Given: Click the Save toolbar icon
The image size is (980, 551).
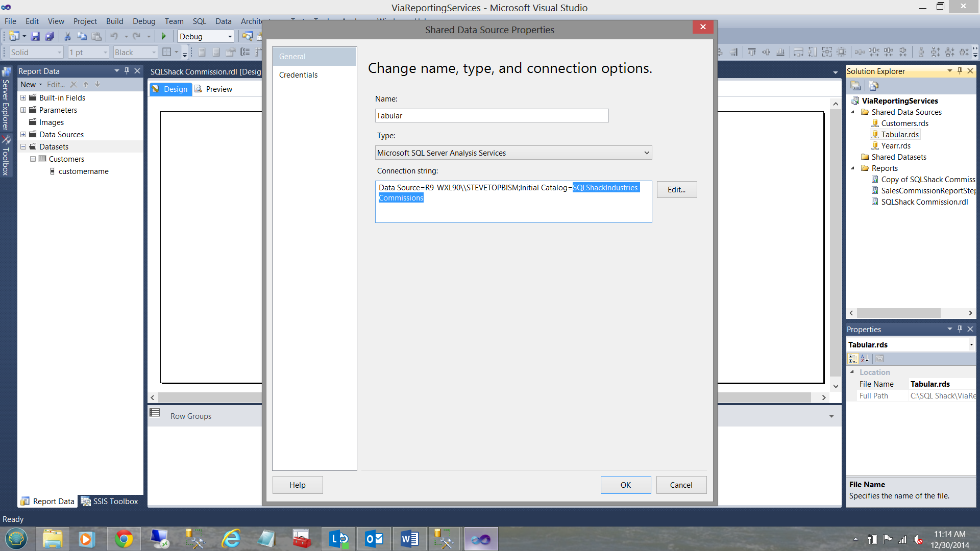Looking at the screenshot, I should click(35, 36).
